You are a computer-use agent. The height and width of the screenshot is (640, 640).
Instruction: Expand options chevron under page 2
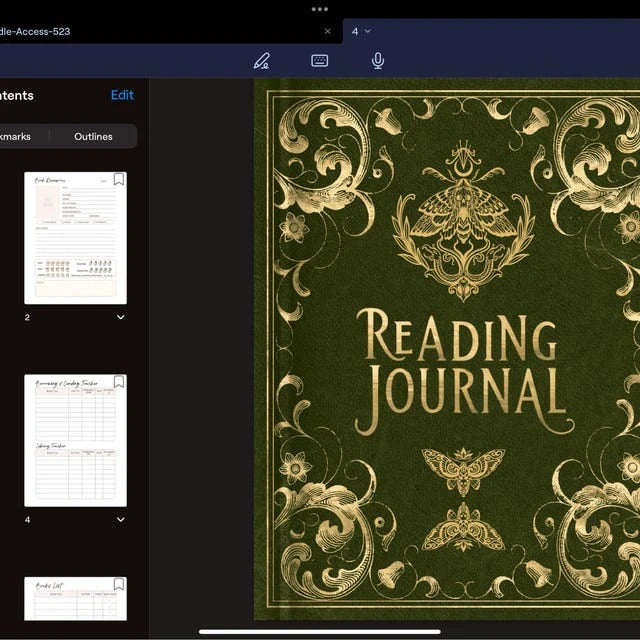[120, 317]
